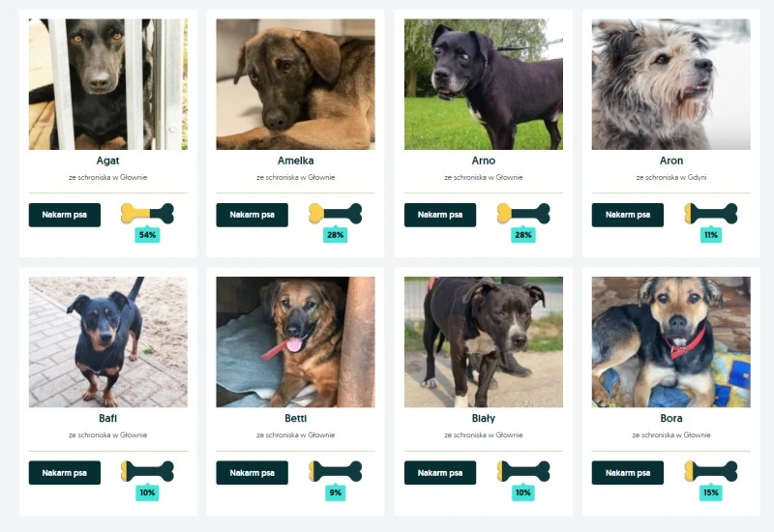Click Aron's 11% bone icon
This screenshot has width=774, height=532.
click(x=711, y=214)
